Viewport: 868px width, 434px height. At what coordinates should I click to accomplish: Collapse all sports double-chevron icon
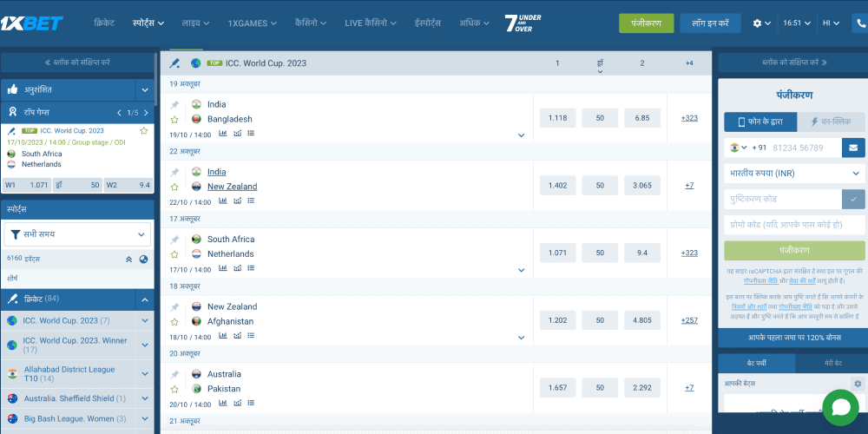tap(128, 259)
